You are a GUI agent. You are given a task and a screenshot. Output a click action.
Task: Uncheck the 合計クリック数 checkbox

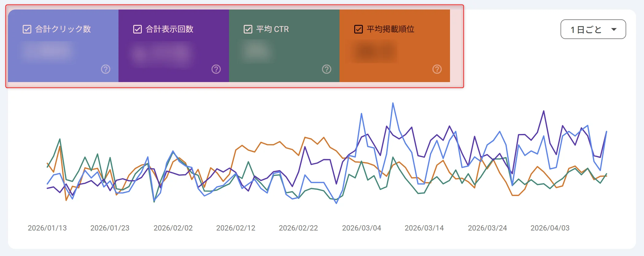pos(27,29)
